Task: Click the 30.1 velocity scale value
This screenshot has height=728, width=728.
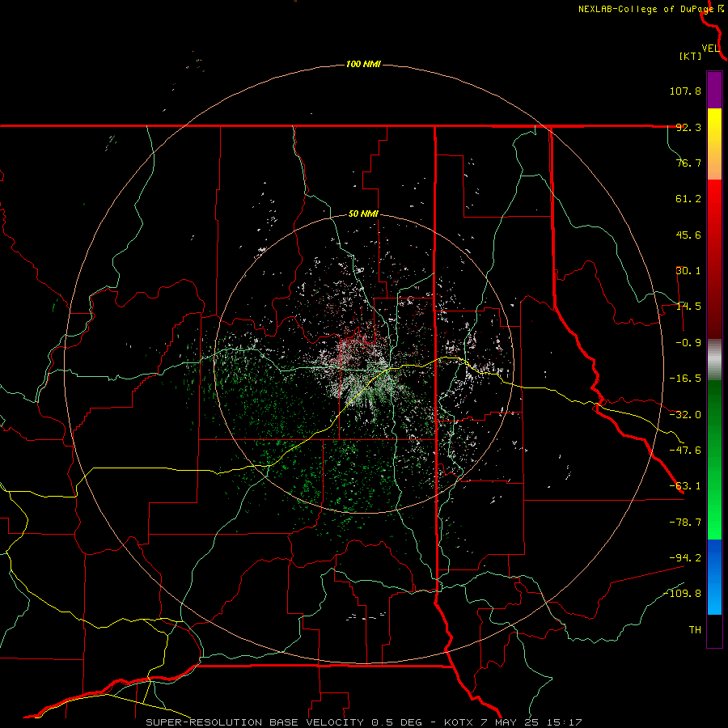Action: [688, 271]
